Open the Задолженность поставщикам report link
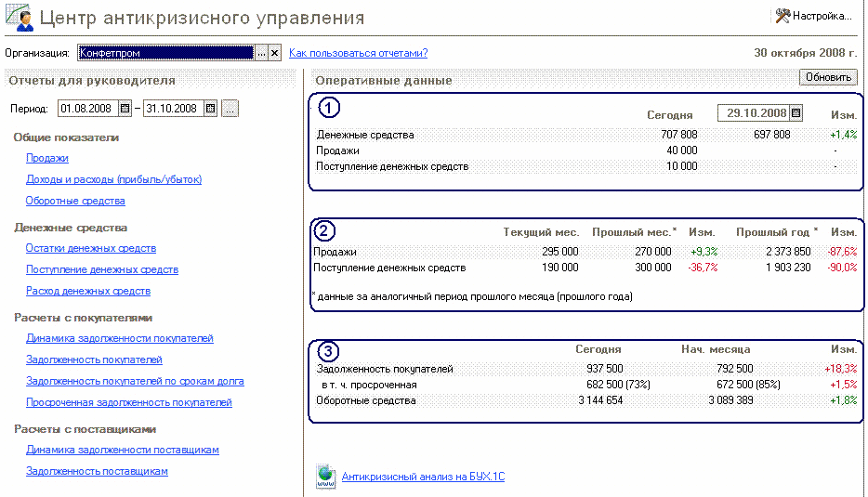Viewport: 868px width, 497px height. point(97,472)
